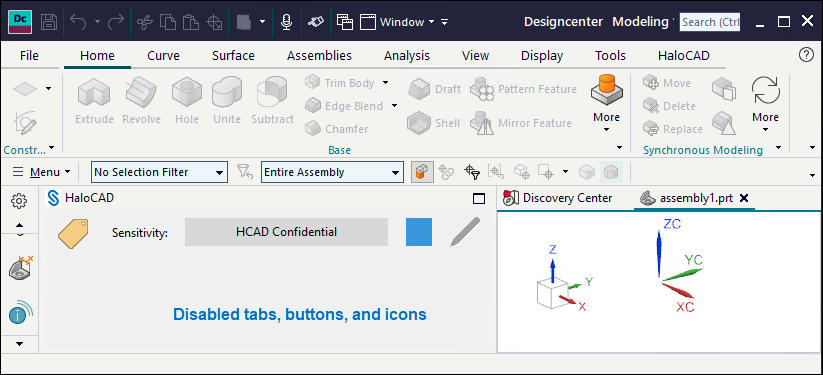This screenshot has width=823, height=375.
Task: Click the HaloCAD sensitivity tag icon
Action: click(73, 234)
